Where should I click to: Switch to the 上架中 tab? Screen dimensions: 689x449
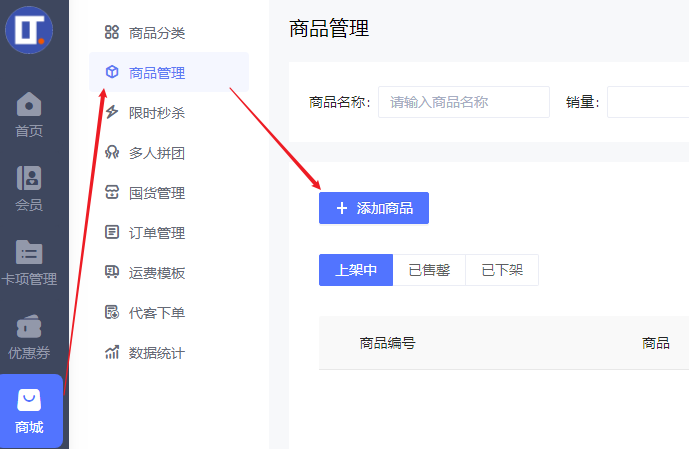click(x=356, y=270)
